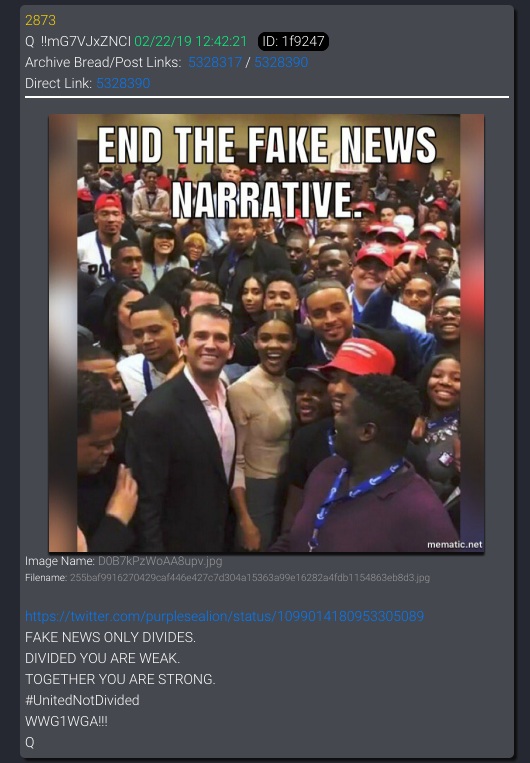Image resolution: width=530 pixels, height=763 pixels.
Task: Click the Q !!mG7VJxZNCI tripcode
Action: 78,41
